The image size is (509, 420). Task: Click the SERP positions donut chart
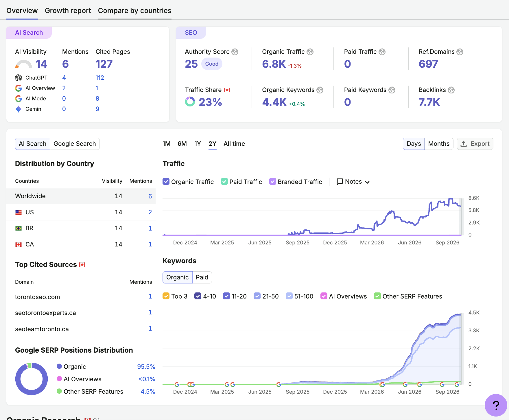pos(32,379)
